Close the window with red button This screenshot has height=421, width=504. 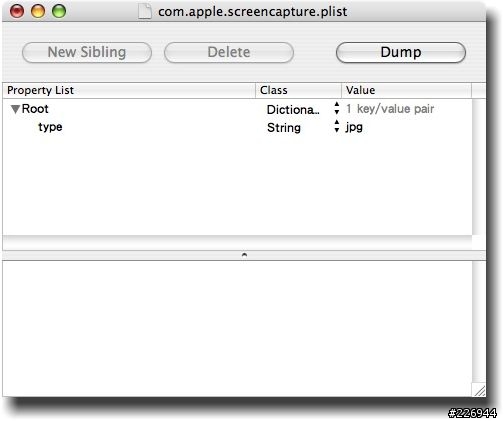point(17,11)
